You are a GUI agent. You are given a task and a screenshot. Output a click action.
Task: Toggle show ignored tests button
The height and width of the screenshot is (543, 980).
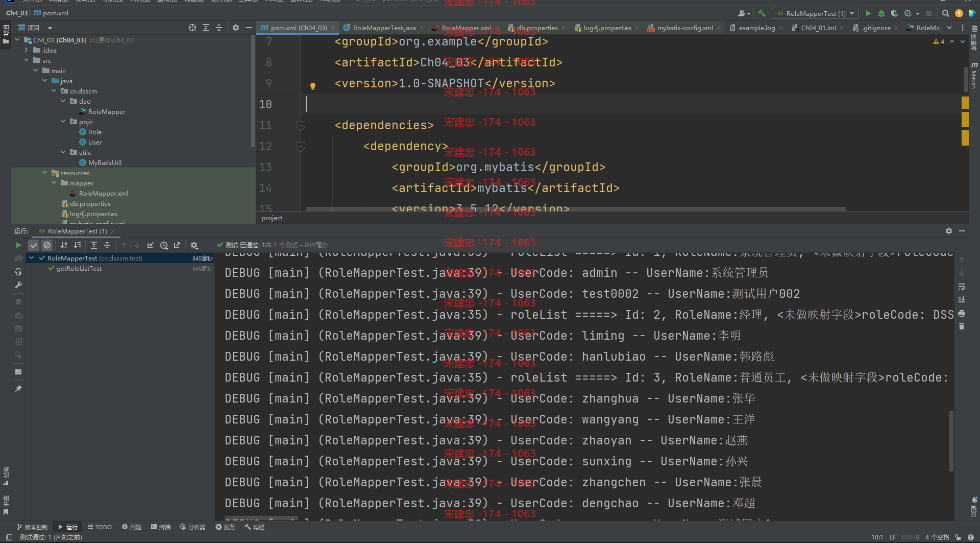[47, 245]
